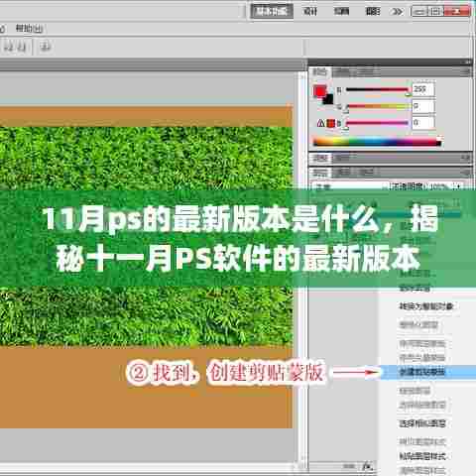This screenshot has width=476, height=476.
Task: Choose 选择相似图层 from context menu
Action: [x=422, y=423]
